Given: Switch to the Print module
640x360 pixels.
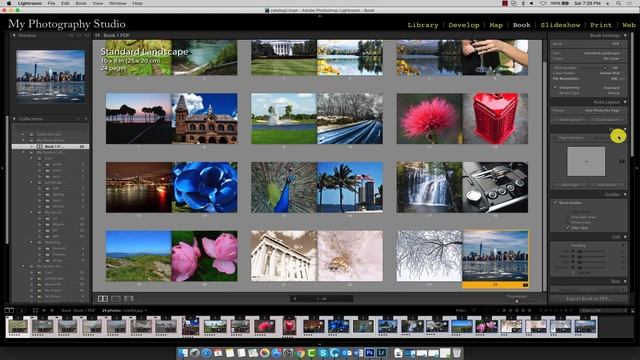Looking at the screenshot, I should pos(601,25).
